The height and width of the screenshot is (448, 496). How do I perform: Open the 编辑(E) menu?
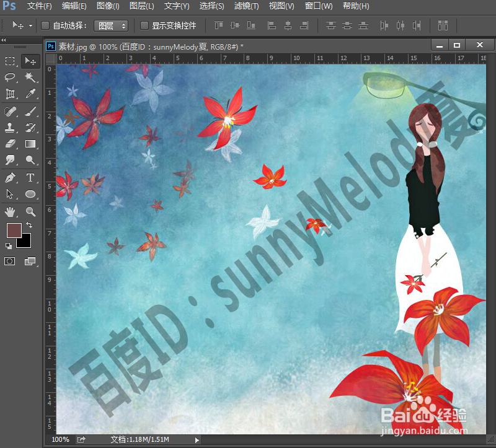click(x=74, y=6)
